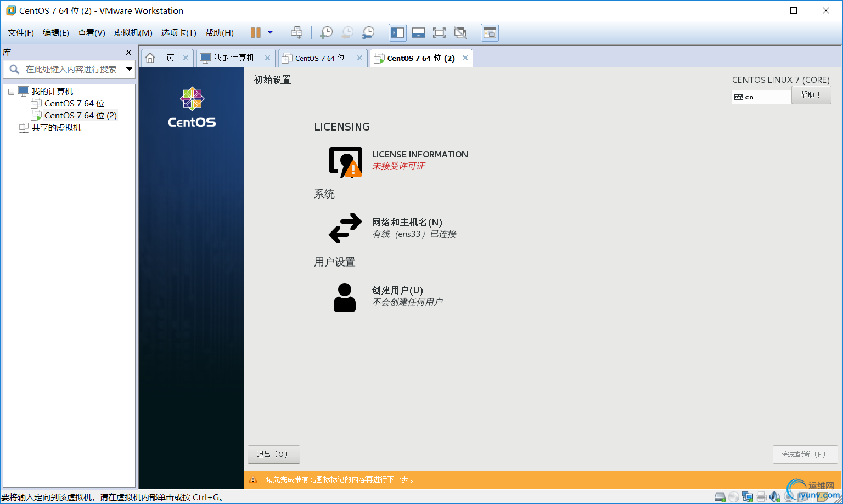Switch to Unity mode icon
The height and width of the screenshot is (504, 843).
pos(460,33)
